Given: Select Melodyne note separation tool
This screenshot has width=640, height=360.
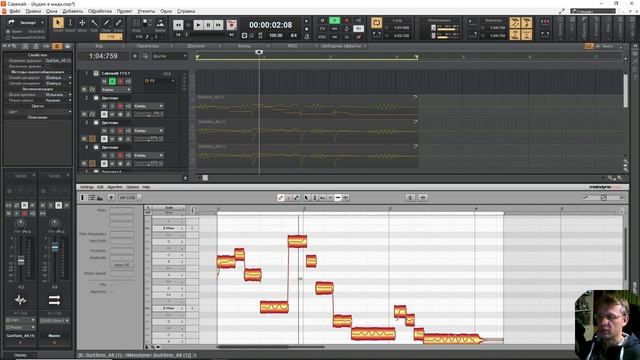Looking at the screenshot, I should 345,198.
